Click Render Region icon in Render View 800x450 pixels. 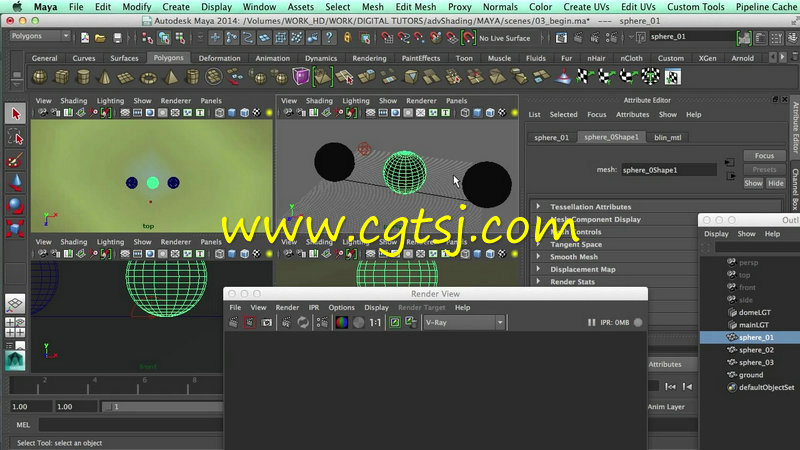(x=249, y=322)
